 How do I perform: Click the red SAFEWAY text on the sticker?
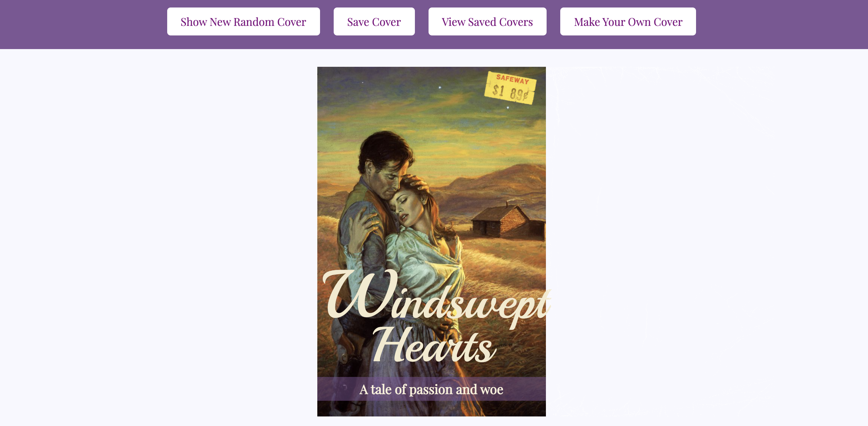[x=512, y=79]
